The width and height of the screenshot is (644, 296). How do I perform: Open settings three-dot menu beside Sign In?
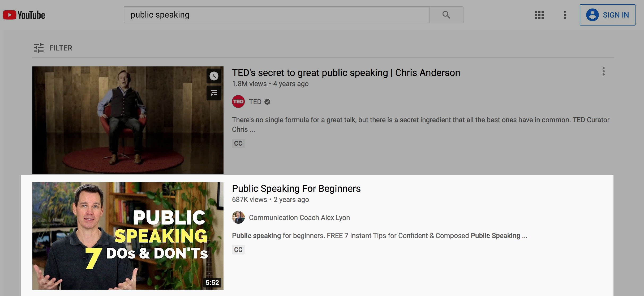point(565,15)
